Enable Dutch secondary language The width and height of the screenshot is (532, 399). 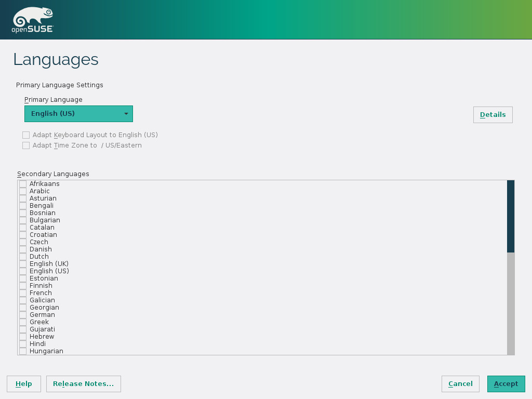23,257
